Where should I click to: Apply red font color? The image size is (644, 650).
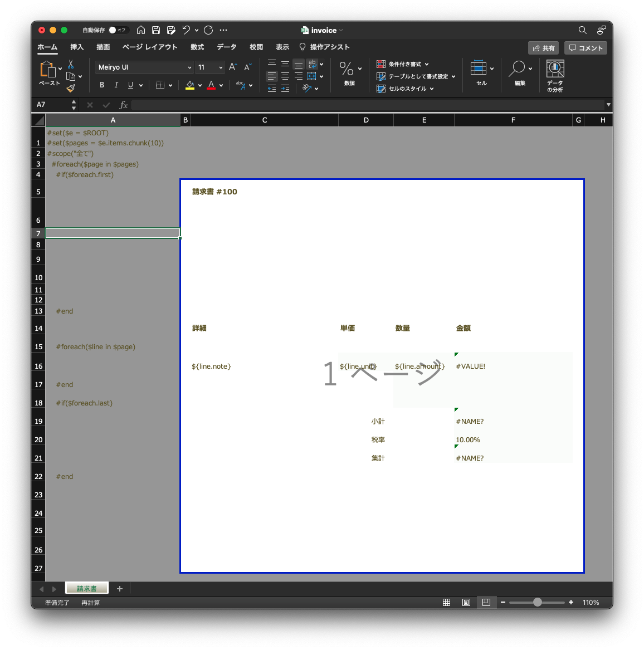point(211,85)
